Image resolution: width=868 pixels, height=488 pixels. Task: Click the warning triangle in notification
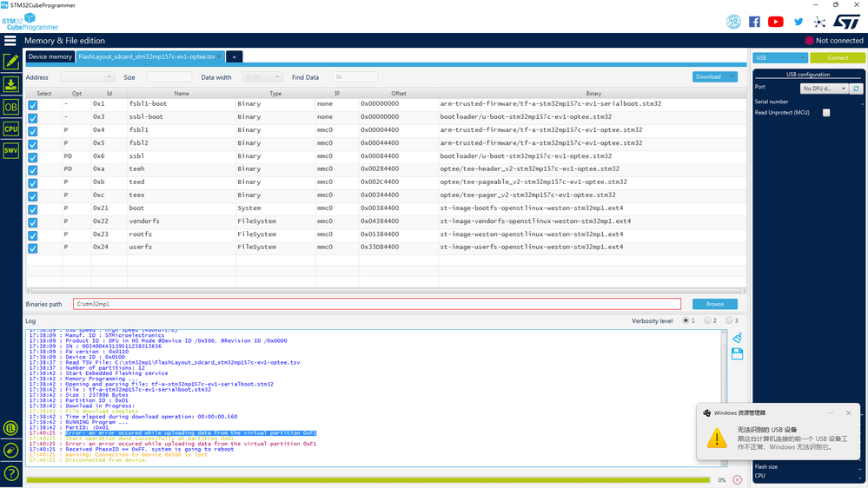pyautogui.click(x=717, y=439)
